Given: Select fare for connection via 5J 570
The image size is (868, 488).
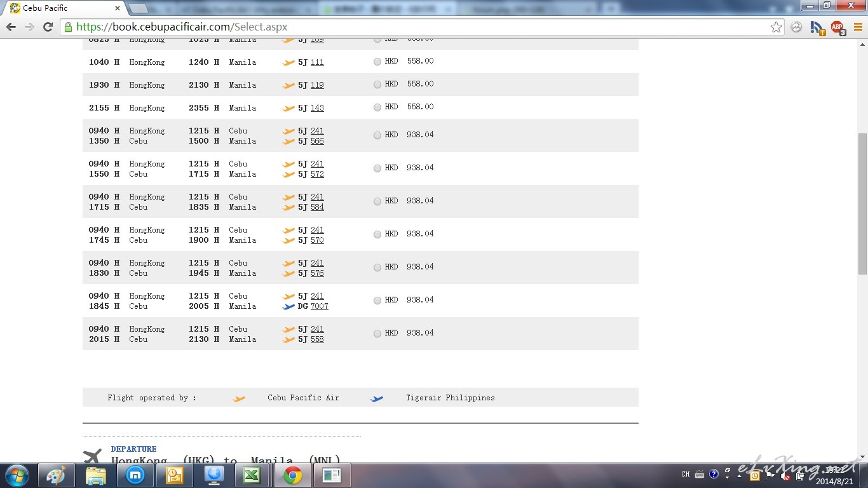Looking at the screenshot, I should pyautogui.click(x=377, y=234).
